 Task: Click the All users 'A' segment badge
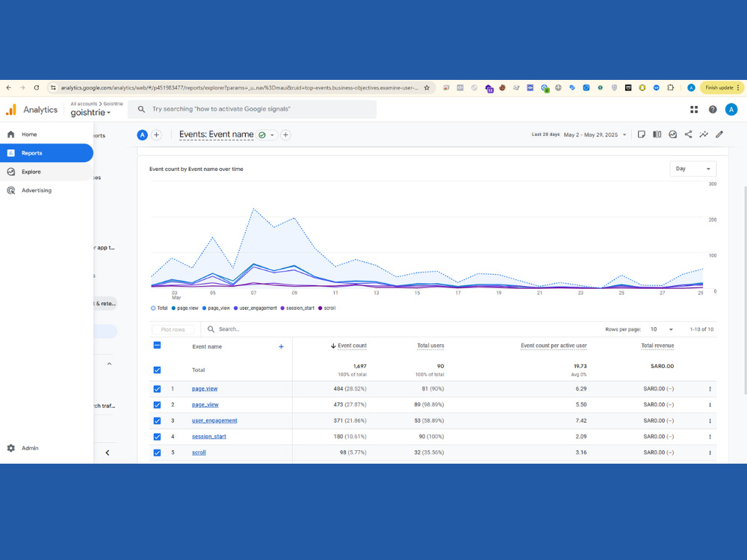tap(142, 134)
